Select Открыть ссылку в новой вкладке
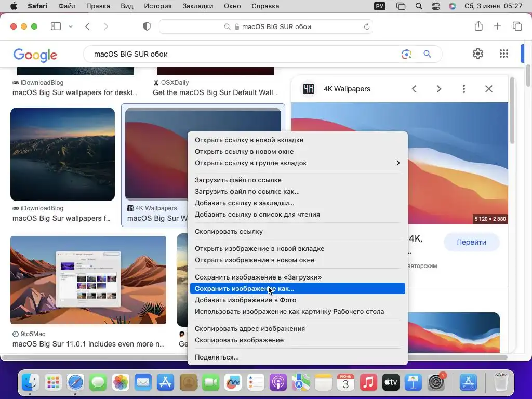Viewport: 532px width, 399px height. [297, 140]
